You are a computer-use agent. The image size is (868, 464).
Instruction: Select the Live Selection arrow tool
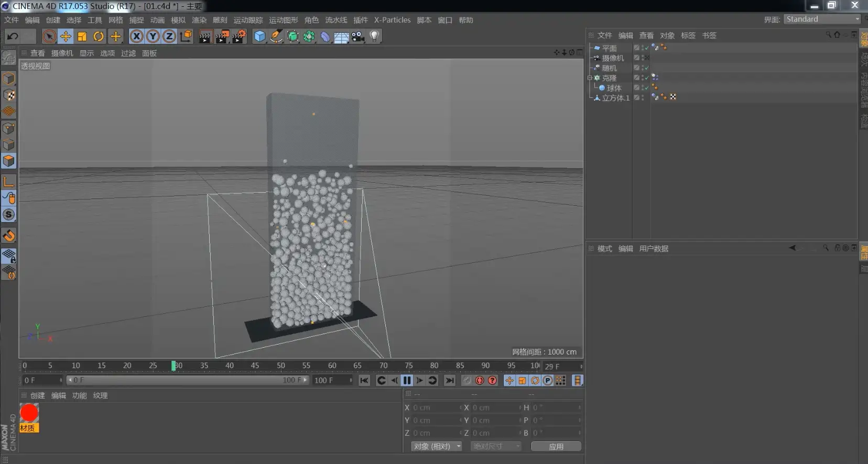pyautogui.click(x=49, y=36)
